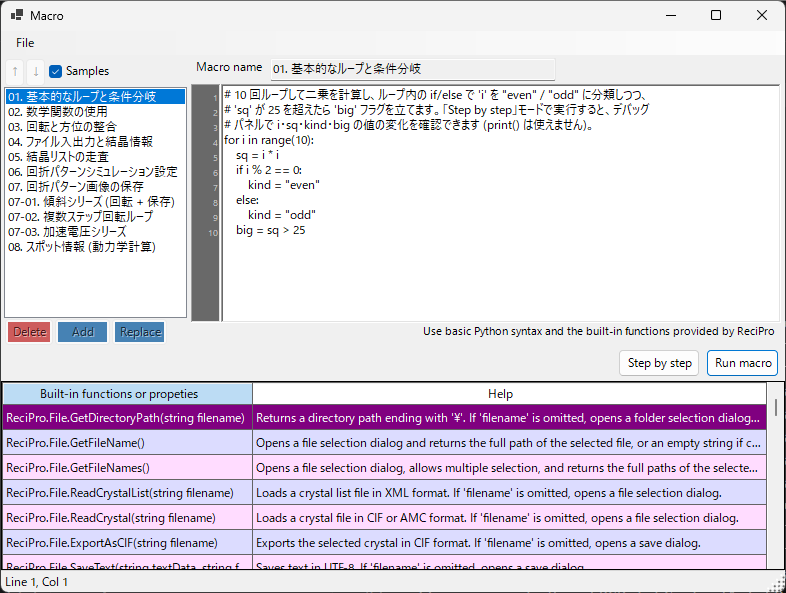Screen dimensions: 786x593
Task: Maximize the Macro window
Action: (x=716, y=16)
